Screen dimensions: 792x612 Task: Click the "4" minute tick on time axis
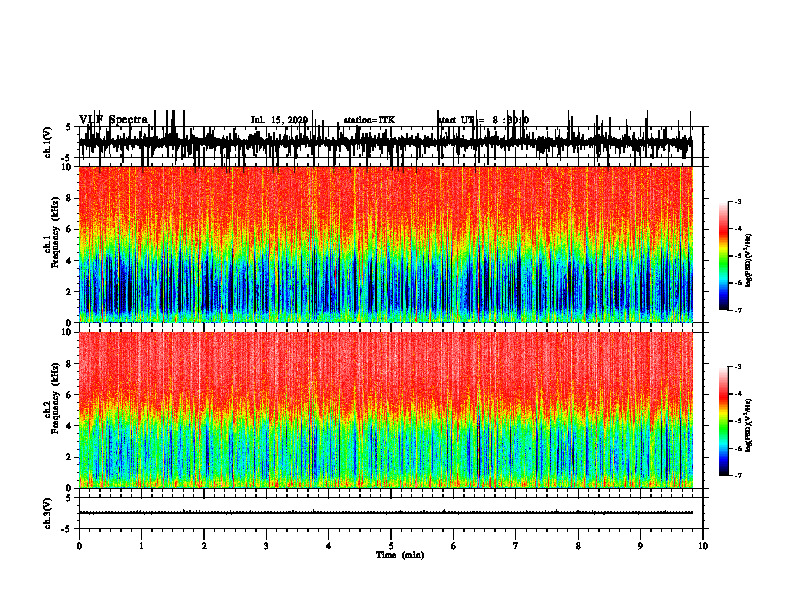click(329, 546)
